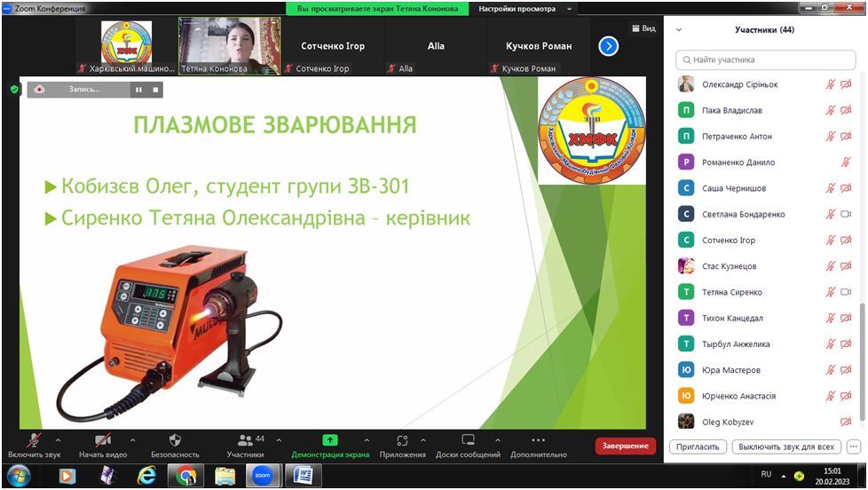
Task: Toggle microphone of Сотченко Ігор in list
Action: 831,240
